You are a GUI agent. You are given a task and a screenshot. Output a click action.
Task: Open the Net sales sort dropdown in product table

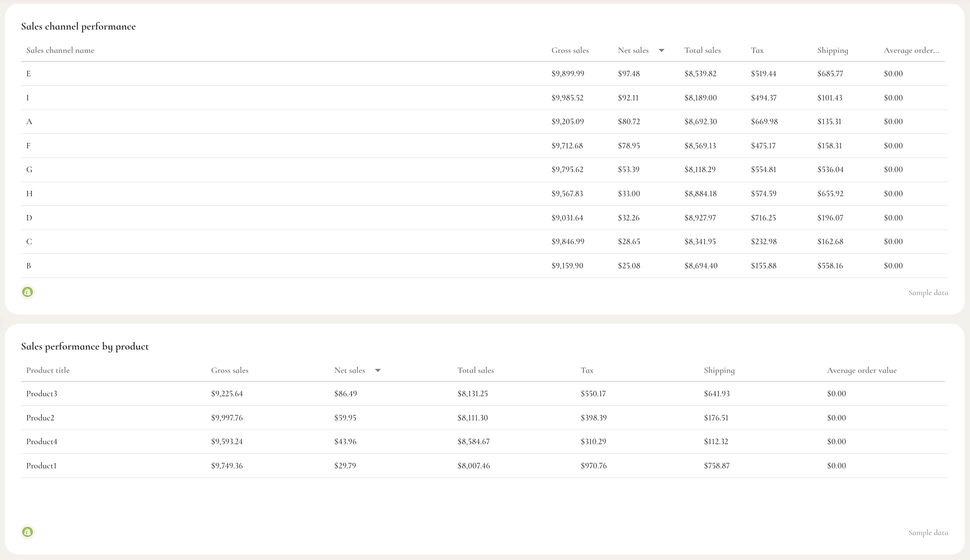coord(378,370)
